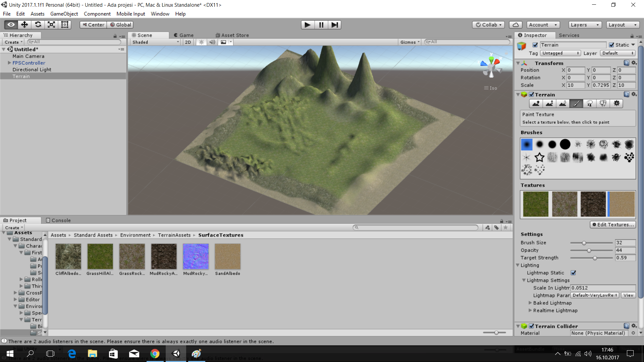Switch to the Console tab

pos(58,220)
